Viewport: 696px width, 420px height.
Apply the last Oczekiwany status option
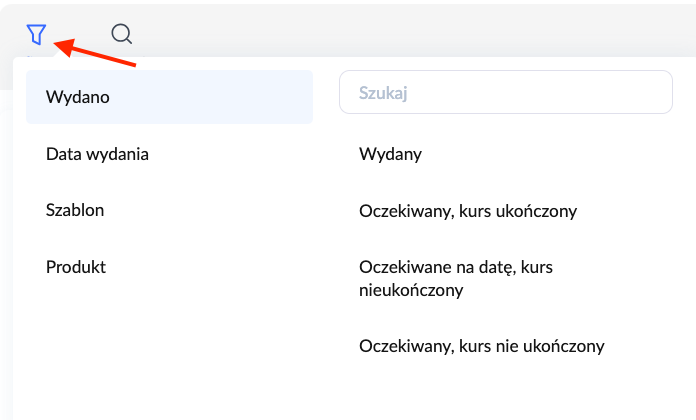click(x=481, y=346)
